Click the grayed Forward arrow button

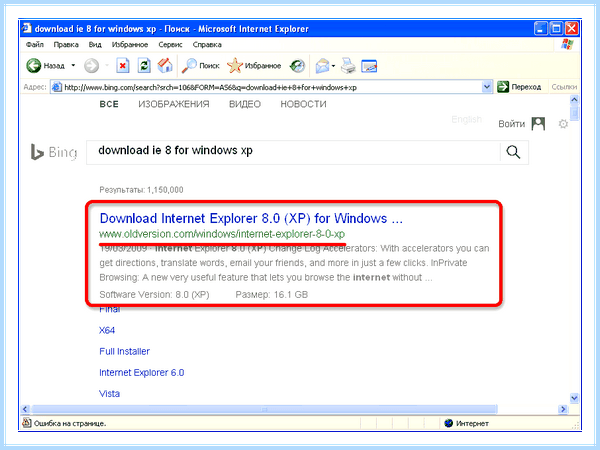click(x=91, y=65)
